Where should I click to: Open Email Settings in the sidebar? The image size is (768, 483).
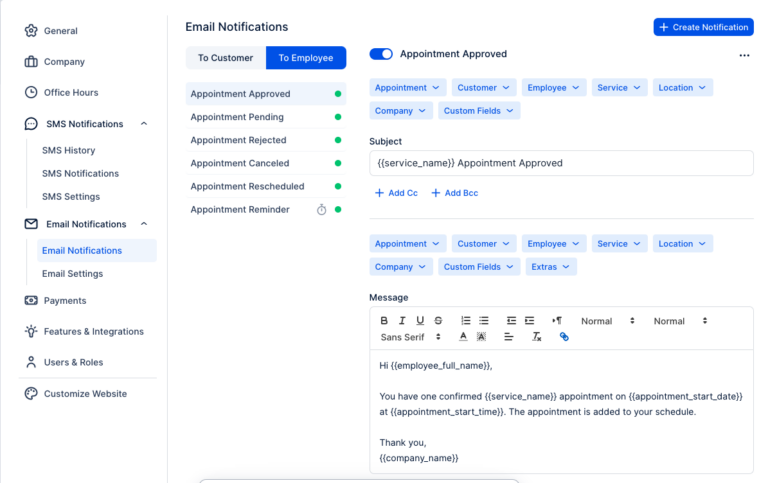[x=72, y=274]
